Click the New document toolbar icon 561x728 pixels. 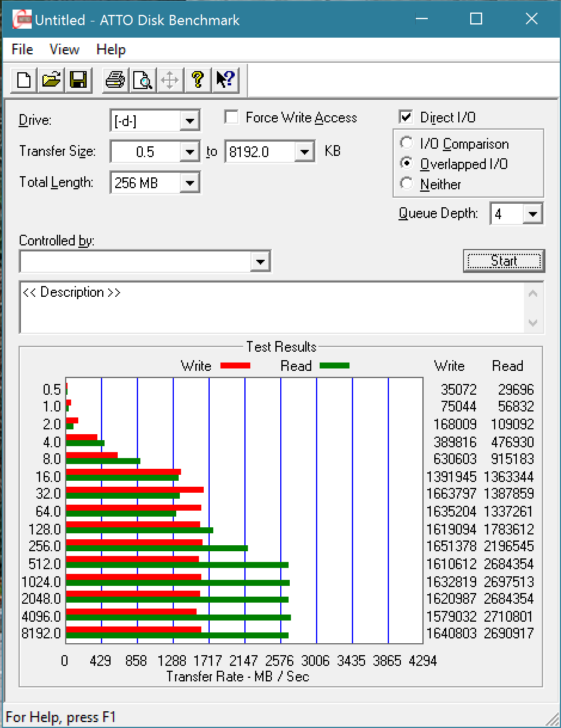[24, 79]
